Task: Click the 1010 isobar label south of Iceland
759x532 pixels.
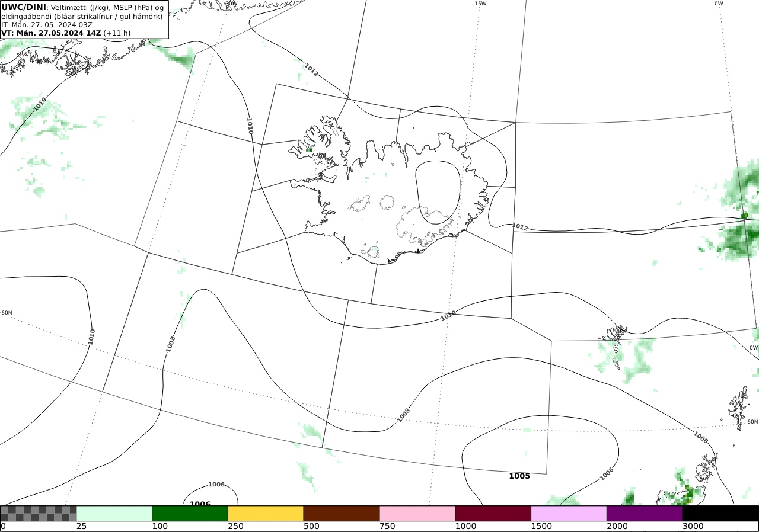Action: tap(448, 316)
